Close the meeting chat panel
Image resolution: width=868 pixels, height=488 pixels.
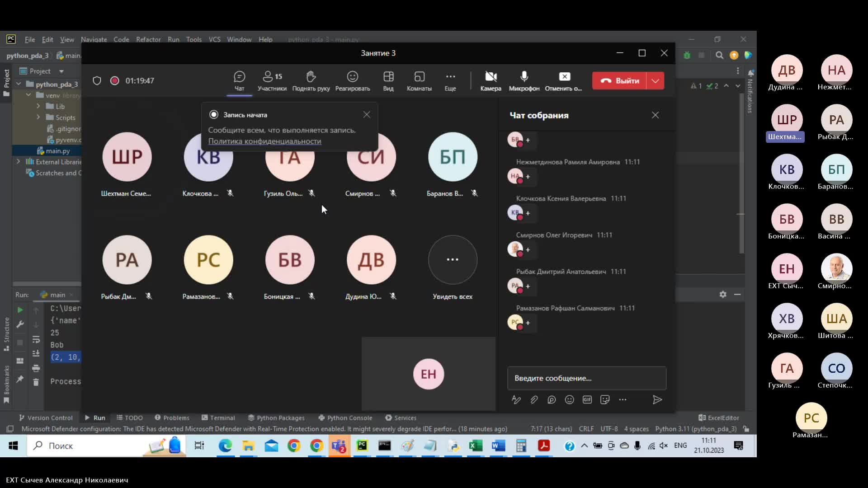[655, 115]
